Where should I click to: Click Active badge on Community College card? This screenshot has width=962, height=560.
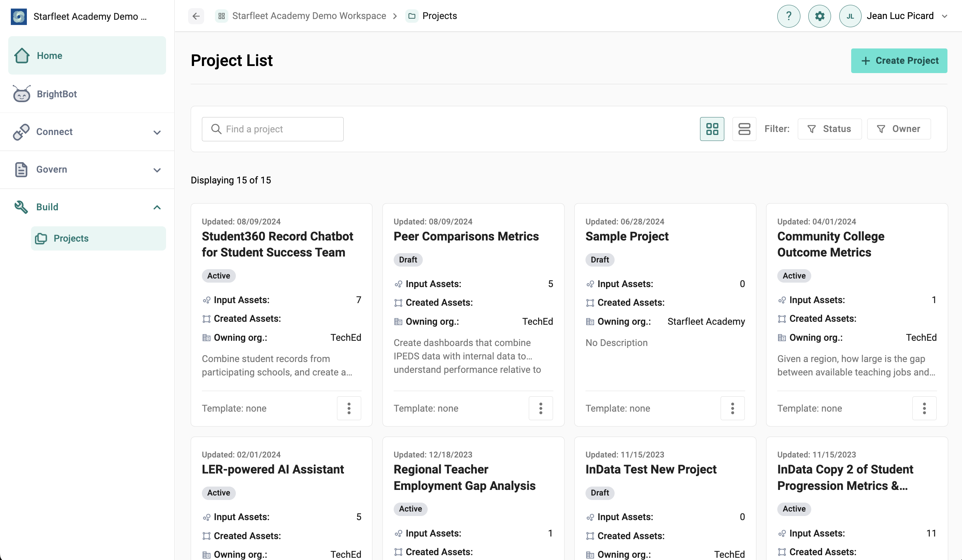794,276
